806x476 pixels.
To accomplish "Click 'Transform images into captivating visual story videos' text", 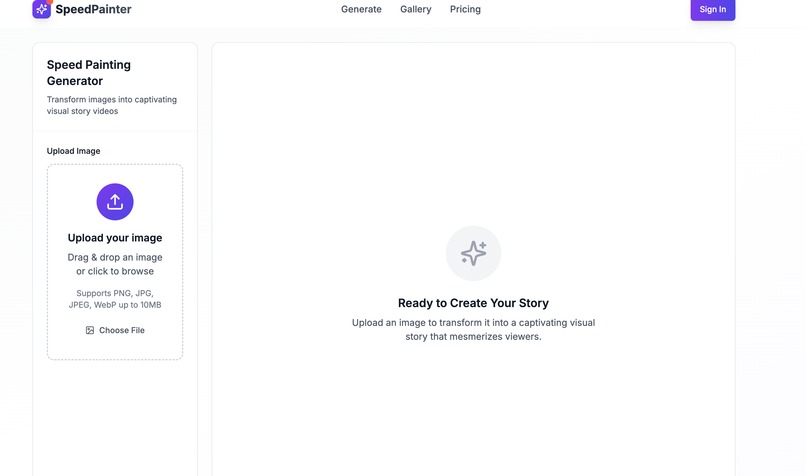I will coord(112,105).
